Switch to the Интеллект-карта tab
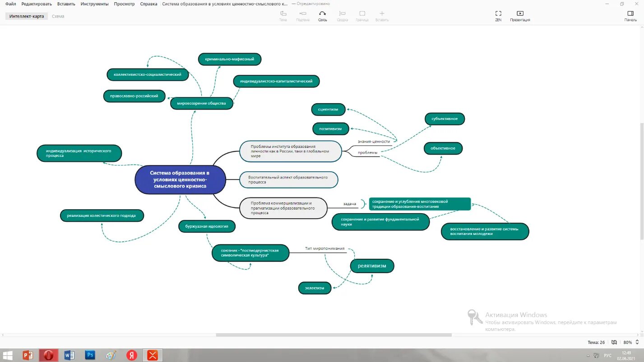The height and width of the screenshot is (362, 644). pos(27,16)
